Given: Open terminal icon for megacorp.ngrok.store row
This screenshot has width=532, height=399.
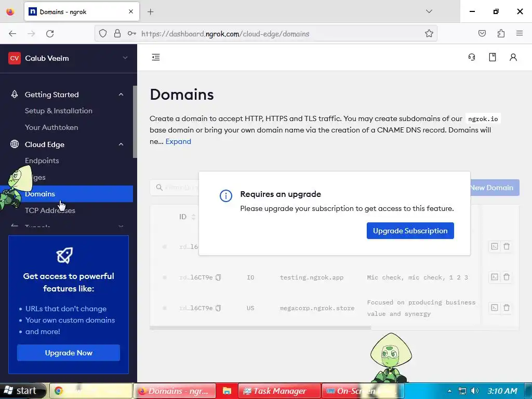Looking at the screenshot, I should [x=495, y=308].
